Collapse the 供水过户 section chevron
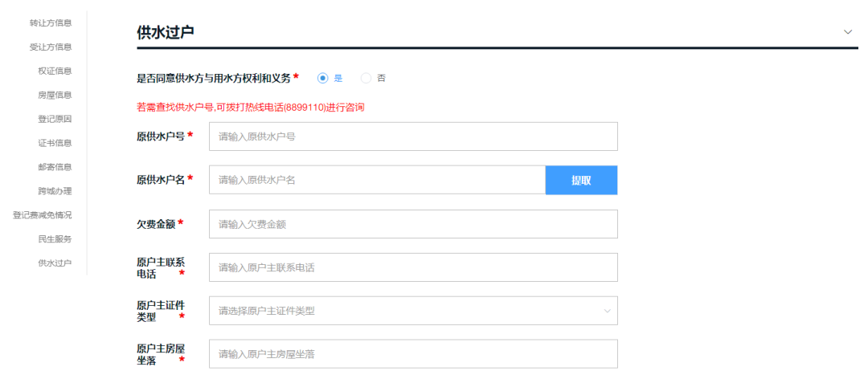868x379 pixels. [848, 32]
